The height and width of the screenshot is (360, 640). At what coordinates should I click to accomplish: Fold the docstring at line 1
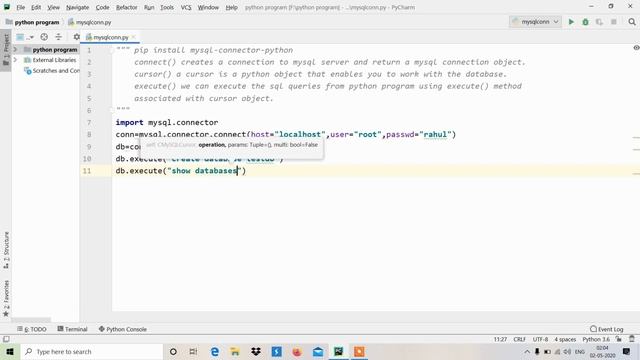[111, 50]
